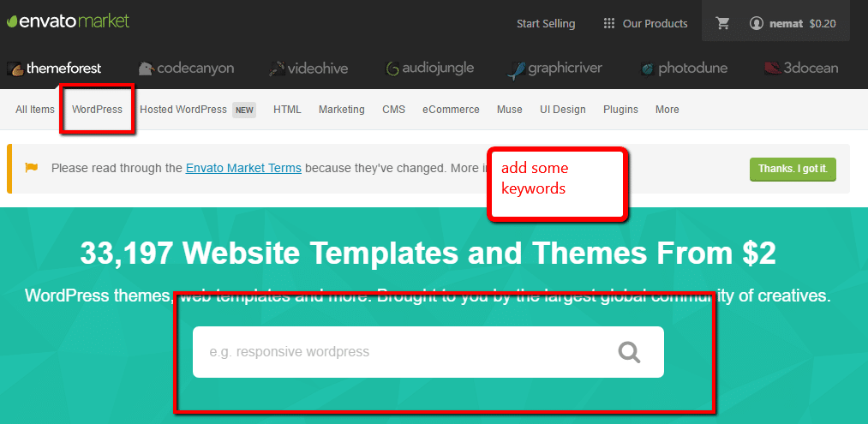Open the CMS category menu
This screenshot has height=424, width=868.
[393, 110]
